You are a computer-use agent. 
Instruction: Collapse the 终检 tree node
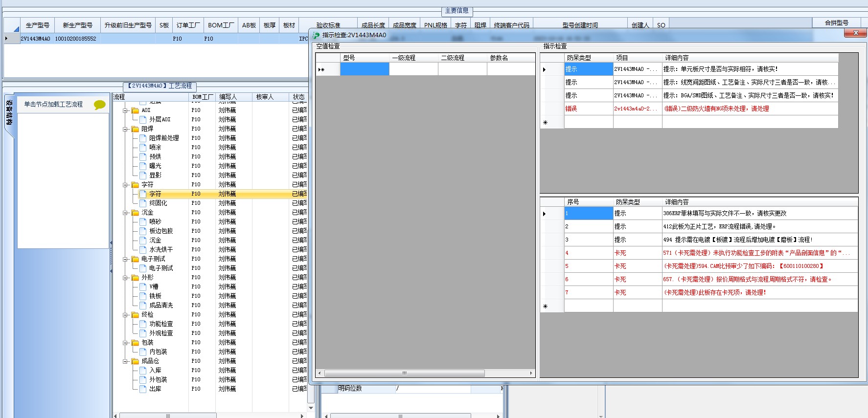point(126,315)
